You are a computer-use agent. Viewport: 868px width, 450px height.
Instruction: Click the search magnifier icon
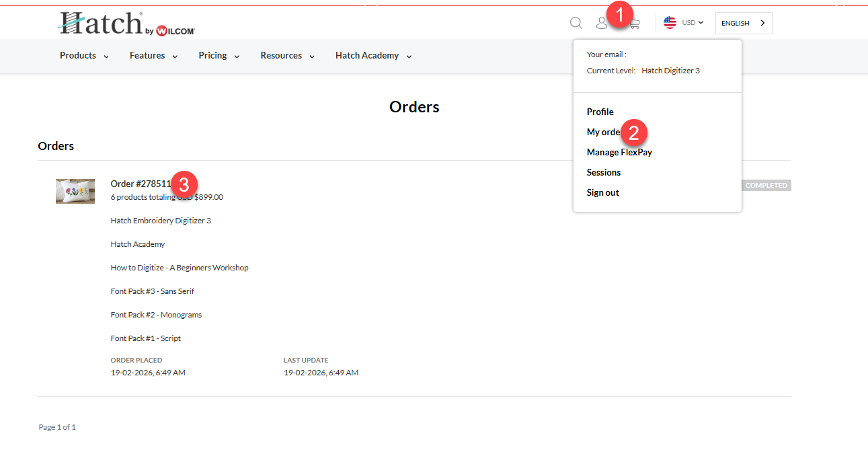tap(576, 23)
